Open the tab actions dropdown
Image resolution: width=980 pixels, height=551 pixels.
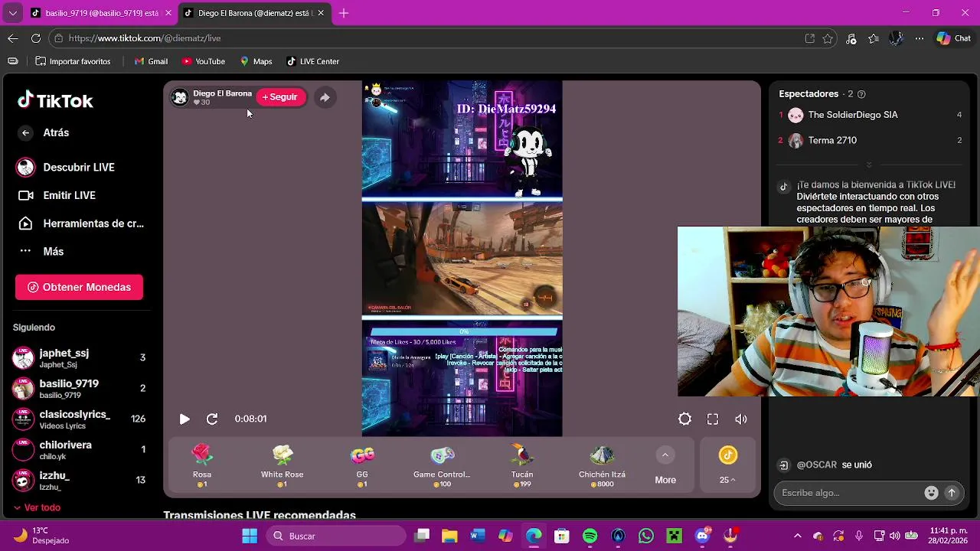point(12,13)
